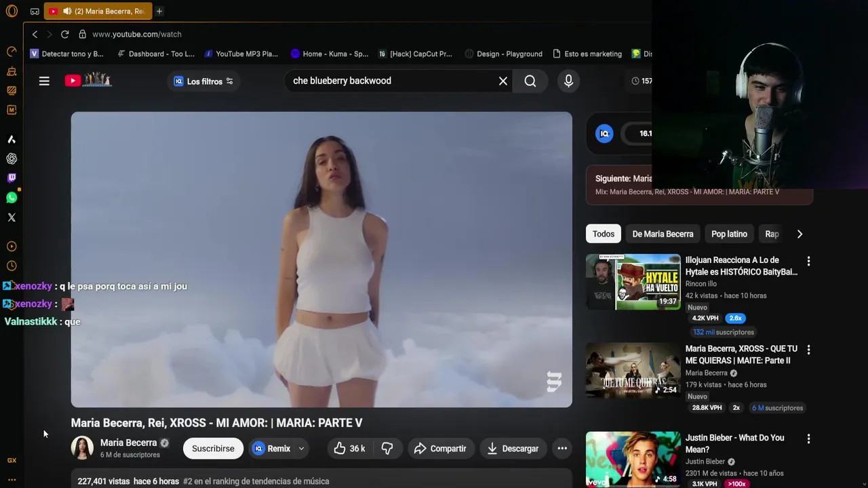Viewport: 868px width, 488px height.
Task: Open GX Control speedometer in sidebar
Action: tap(12, 52)
